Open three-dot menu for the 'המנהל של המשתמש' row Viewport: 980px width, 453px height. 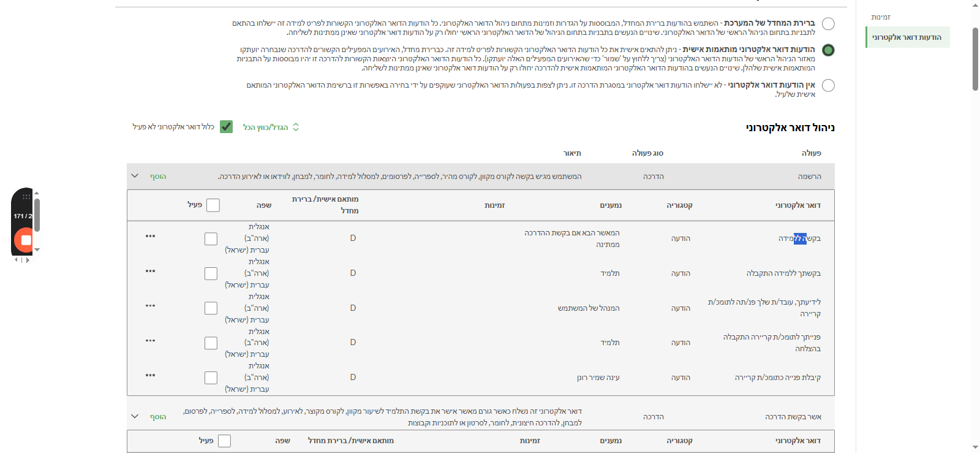[150, 305]
